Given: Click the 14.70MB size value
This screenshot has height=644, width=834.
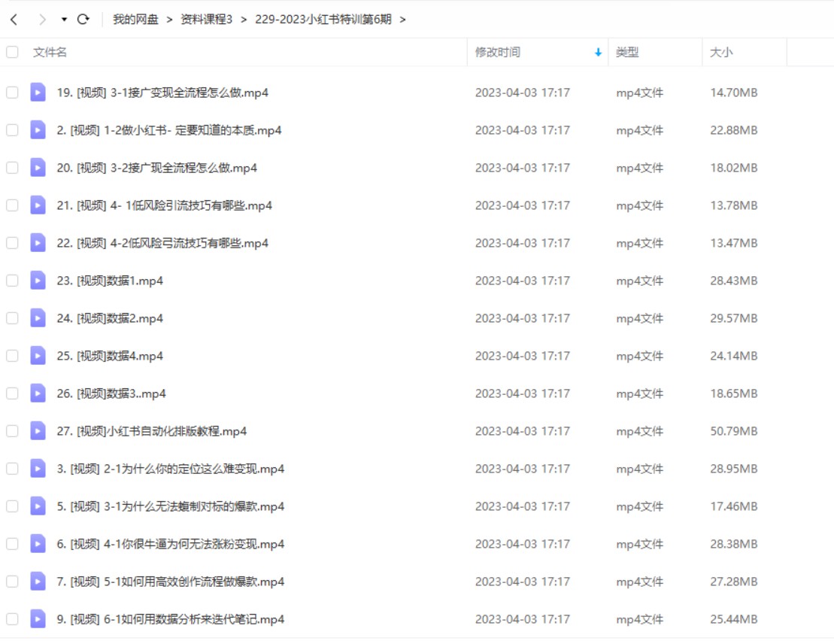Looking at the screenshot, I should pos(734,93).
